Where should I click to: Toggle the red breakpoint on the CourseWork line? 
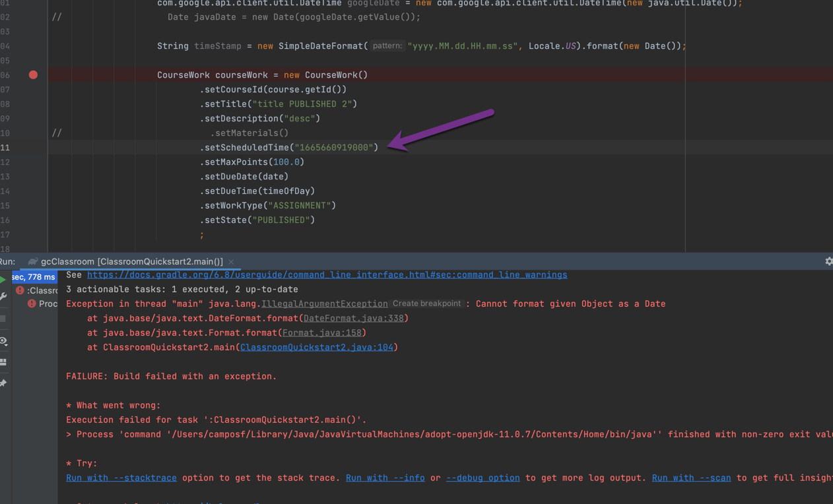(x=33, y=75)
